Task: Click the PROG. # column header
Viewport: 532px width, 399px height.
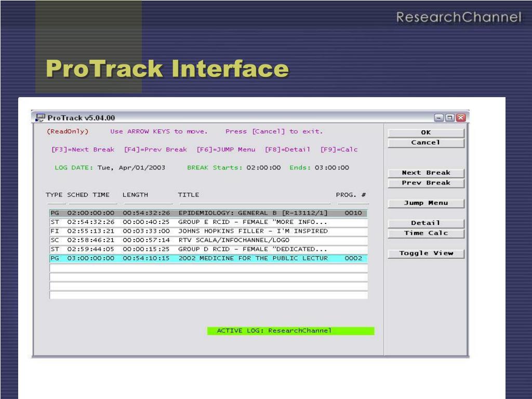Action: click(x=351, y=195)
